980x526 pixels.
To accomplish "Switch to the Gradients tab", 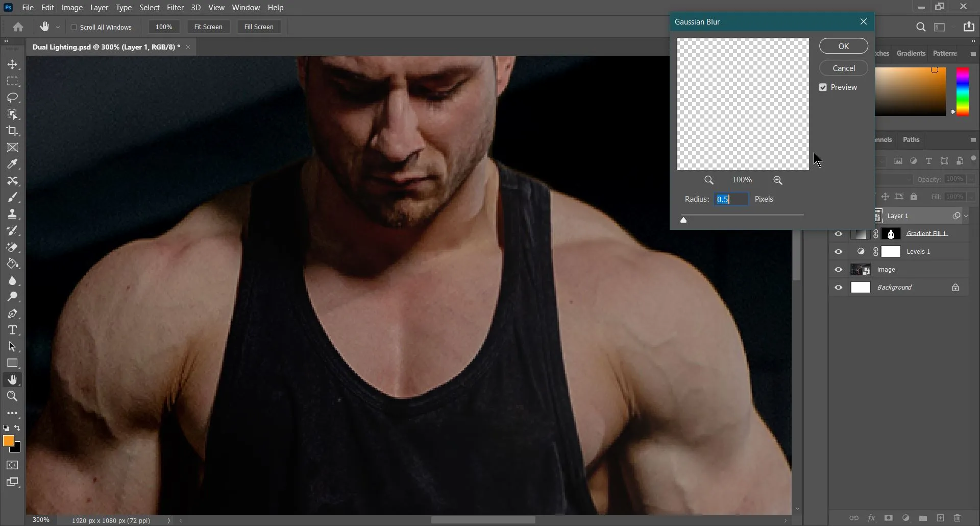I will click(x=911, y=54).
